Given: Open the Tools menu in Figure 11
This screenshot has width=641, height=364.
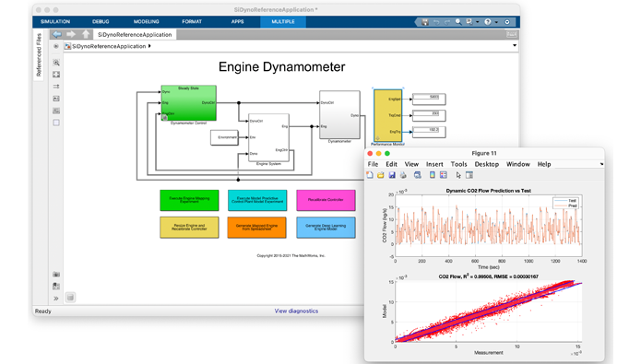Looking at the screenshot, I should 458,164.
